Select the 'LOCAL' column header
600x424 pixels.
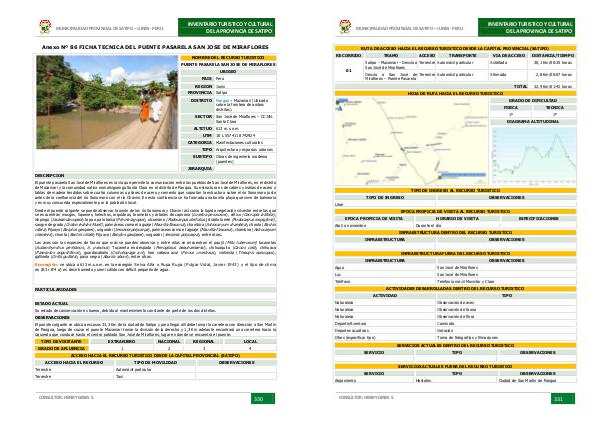251,341
